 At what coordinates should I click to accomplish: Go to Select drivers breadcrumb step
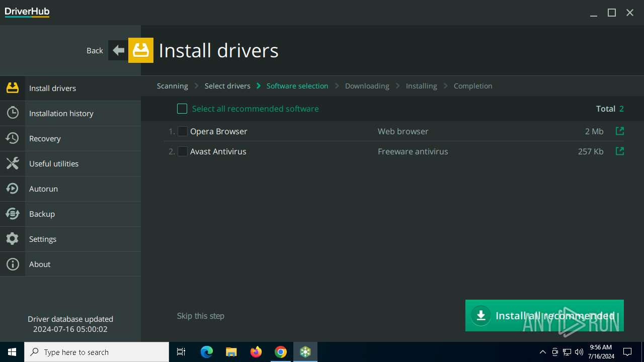pos(227,86)
